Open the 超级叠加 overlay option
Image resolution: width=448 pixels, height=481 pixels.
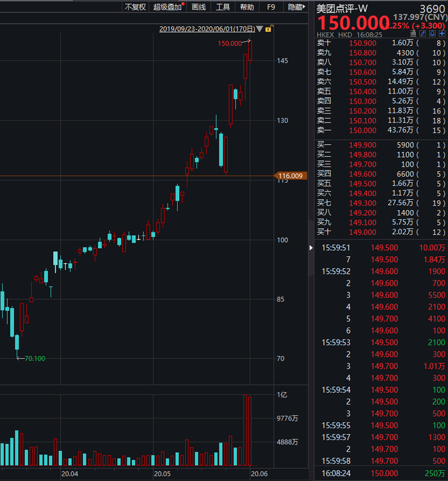pyautogui.click(x=168, y=7)
